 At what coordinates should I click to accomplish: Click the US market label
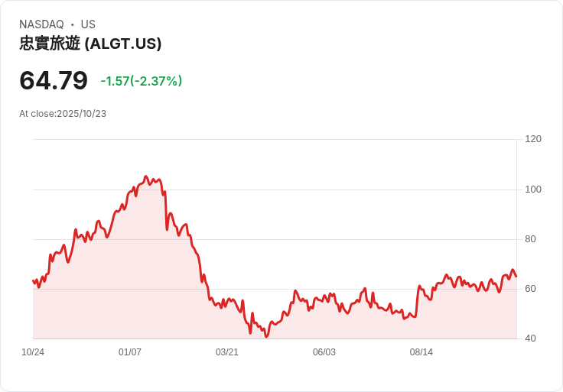click(x=88, y=24)
